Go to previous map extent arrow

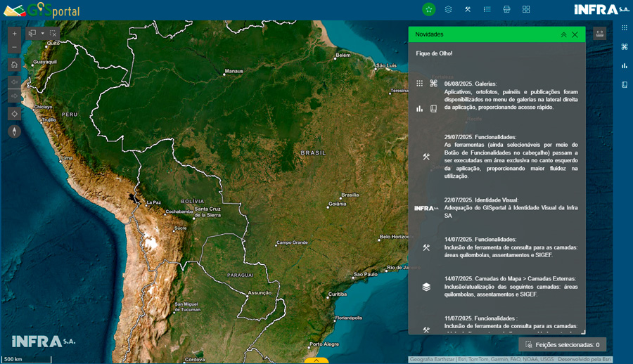pyautogui.click(x=15, y=82)
